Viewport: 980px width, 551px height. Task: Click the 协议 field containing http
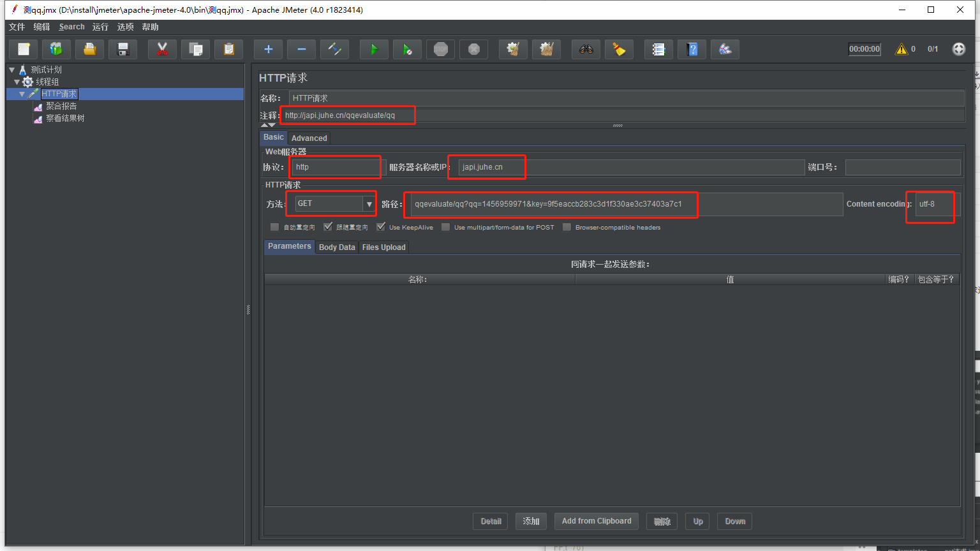point(339,167)
